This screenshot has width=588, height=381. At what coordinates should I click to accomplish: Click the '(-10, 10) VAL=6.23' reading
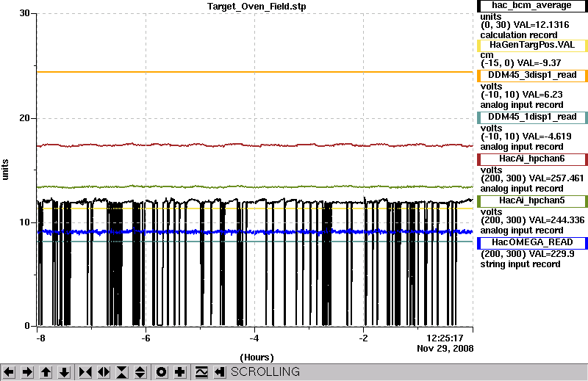[522, 95]
